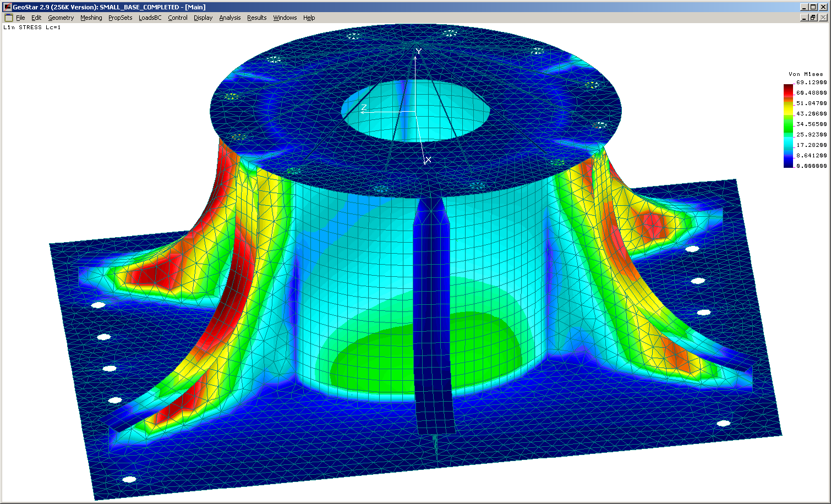831x504 pixels.
Task: Open the File menu
Action: 20,18
